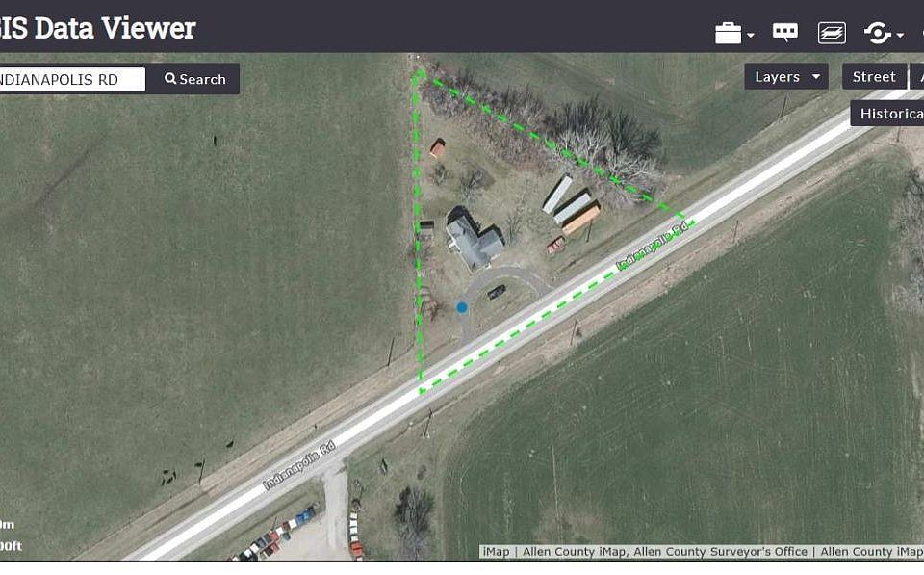Open the iMap attribution link
The image size is (924, 575).
pos(496,552)
